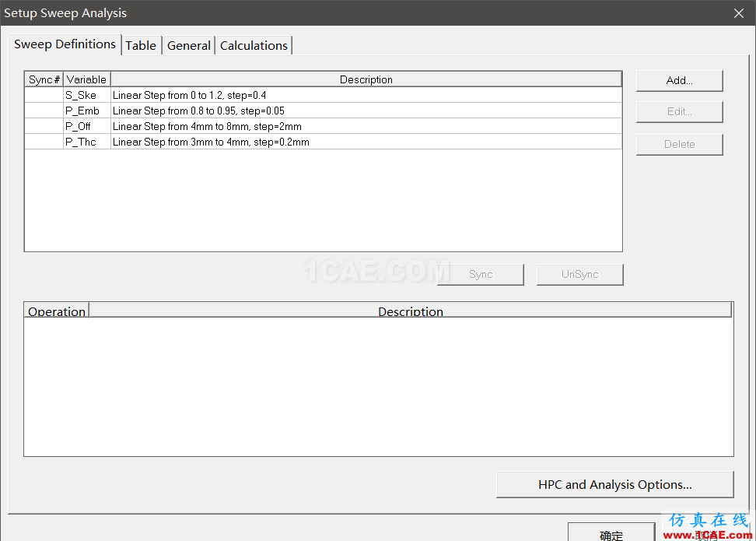Switch to the Table tab
This screenshot has height=541, width=756.
(141, 45)
